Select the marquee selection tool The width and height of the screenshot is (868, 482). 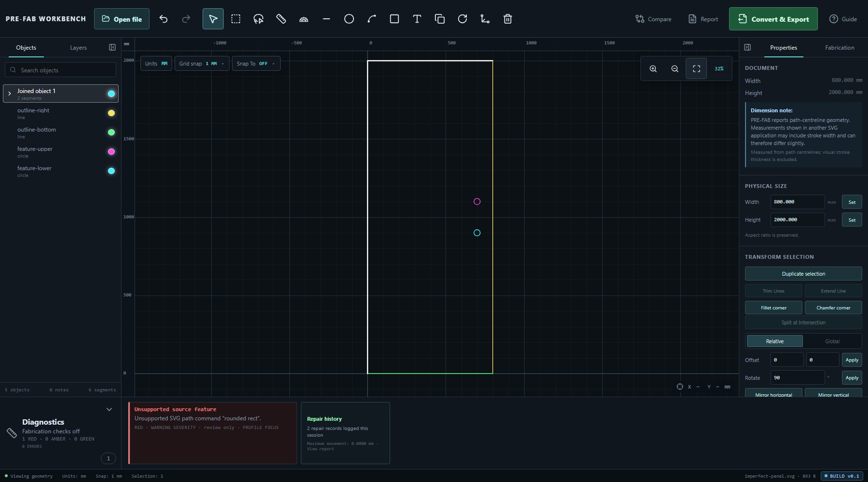click(236, 19)
